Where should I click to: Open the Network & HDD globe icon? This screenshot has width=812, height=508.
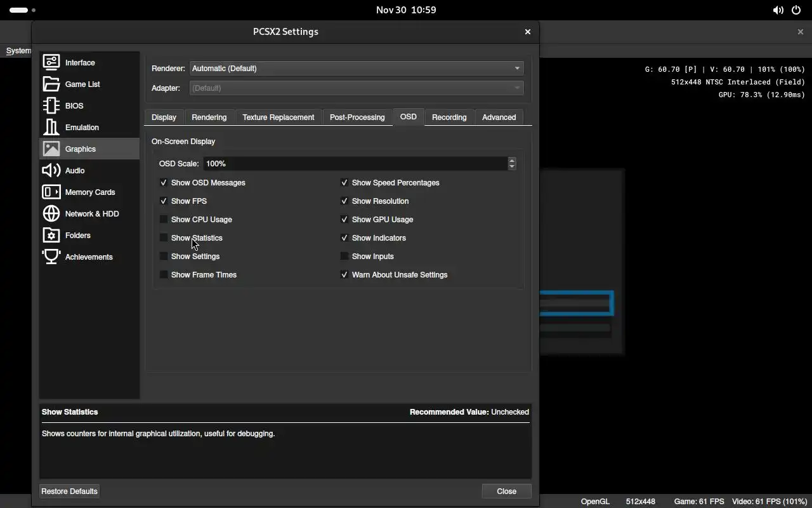(51, 213)
